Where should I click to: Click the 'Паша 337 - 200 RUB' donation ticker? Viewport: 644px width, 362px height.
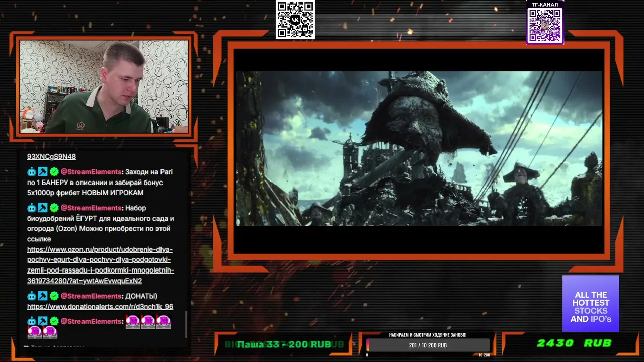coord(284,344)
